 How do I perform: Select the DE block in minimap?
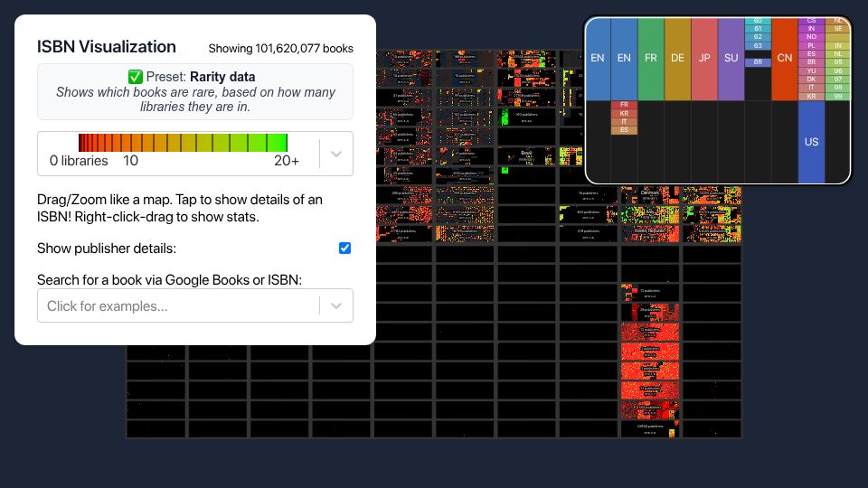point(677,59)
